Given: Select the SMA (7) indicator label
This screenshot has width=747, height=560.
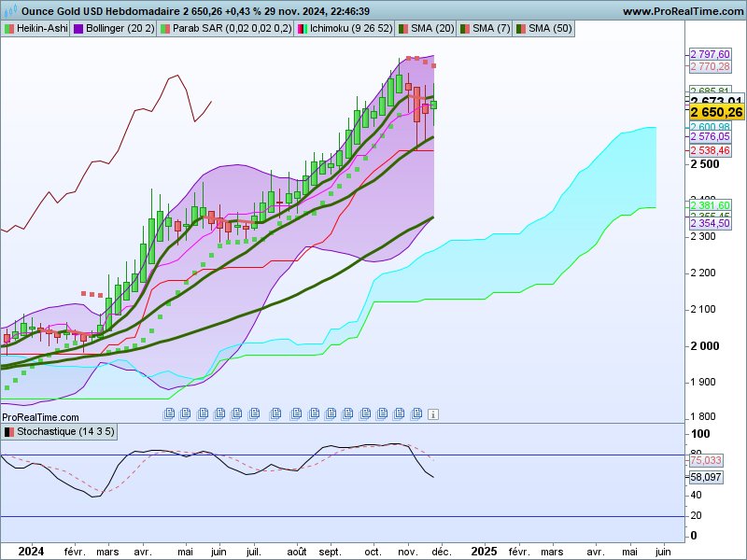Looking at the screenshot, I should tap(485, 29).
